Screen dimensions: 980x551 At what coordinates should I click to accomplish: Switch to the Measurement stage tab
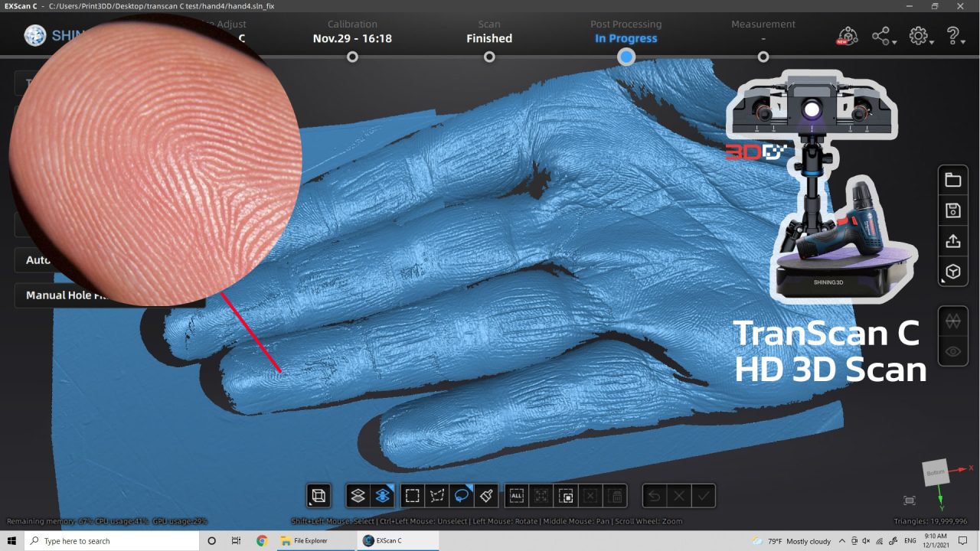763,31
